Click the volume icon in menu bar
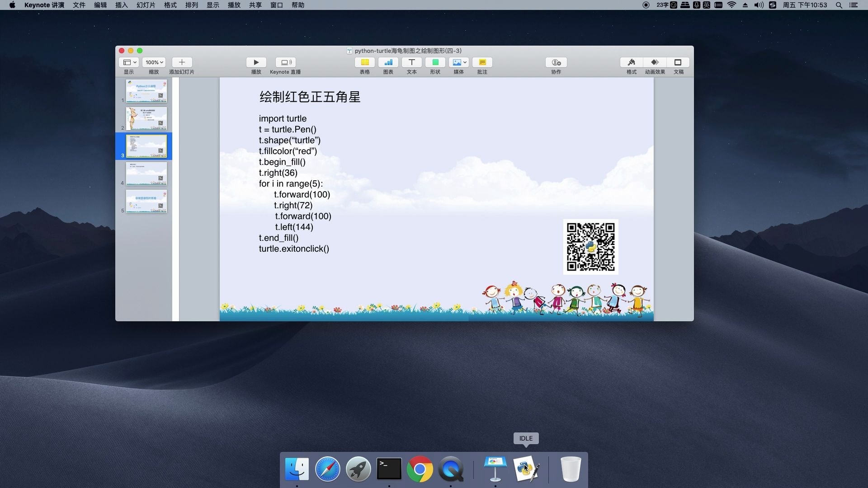Viewport: 868px width, 488px height. pos(759,5)
